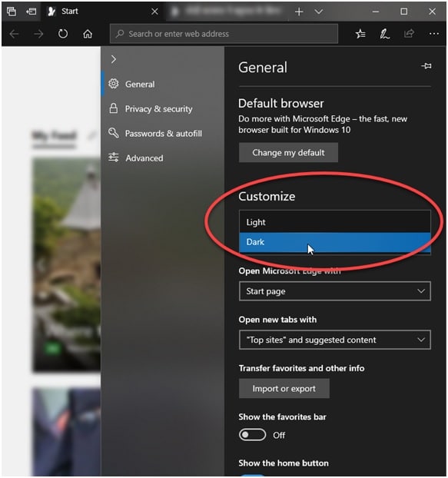Choose the Light theme option
The height and width of the screenshot is (478, 448).
click(x=334, y=222)
